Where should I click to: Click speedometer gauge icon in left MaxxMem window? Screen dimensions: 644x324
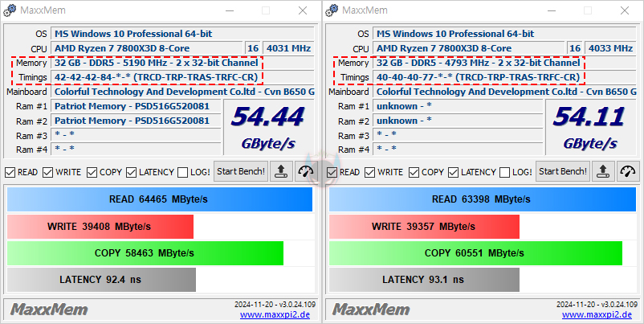tap(305, 171)
